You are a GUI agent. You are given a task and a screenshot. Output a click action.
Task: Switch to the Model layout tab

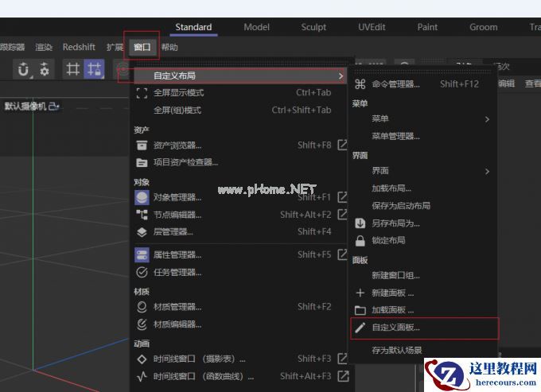[x=256, y=27]
